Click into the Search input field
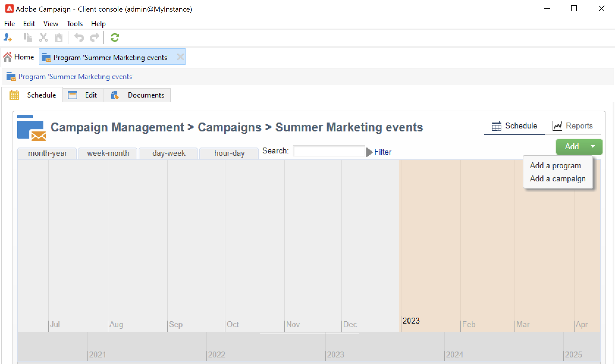 click(x=329, y=151)
